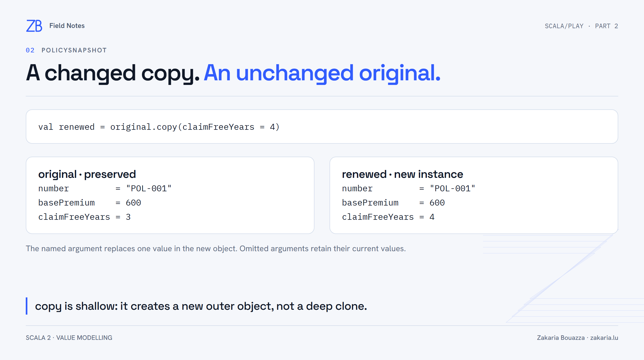644x360 pixels.
Task: Click original's claimFreeYears = 3 line
Action: click(x=85, y=217)
